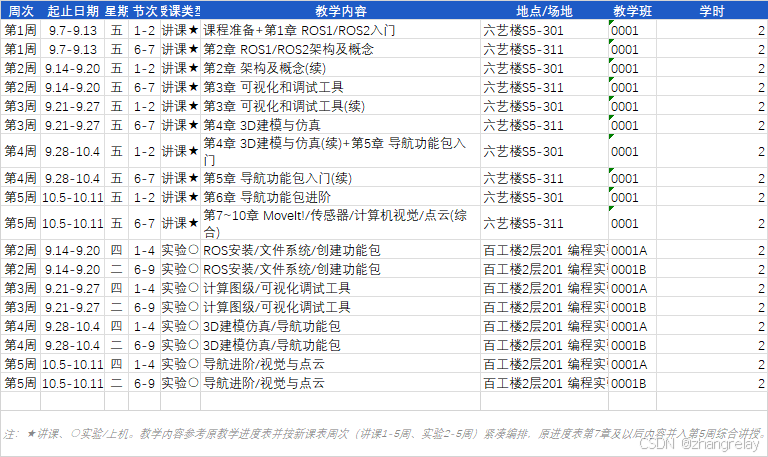Click class '0001B' in the 导航进阶/视觉与点云 row
This screenshot has width=768, height=457.
[632, 383]
